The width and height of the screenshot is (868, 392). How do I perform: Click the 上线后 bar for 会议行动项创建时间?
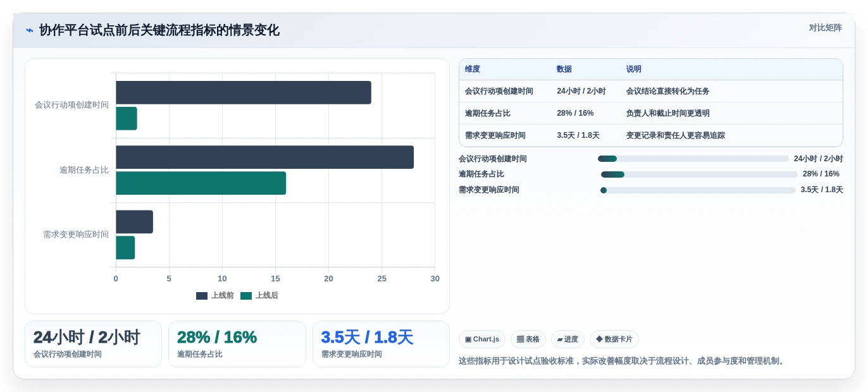(x=127, y=118)
